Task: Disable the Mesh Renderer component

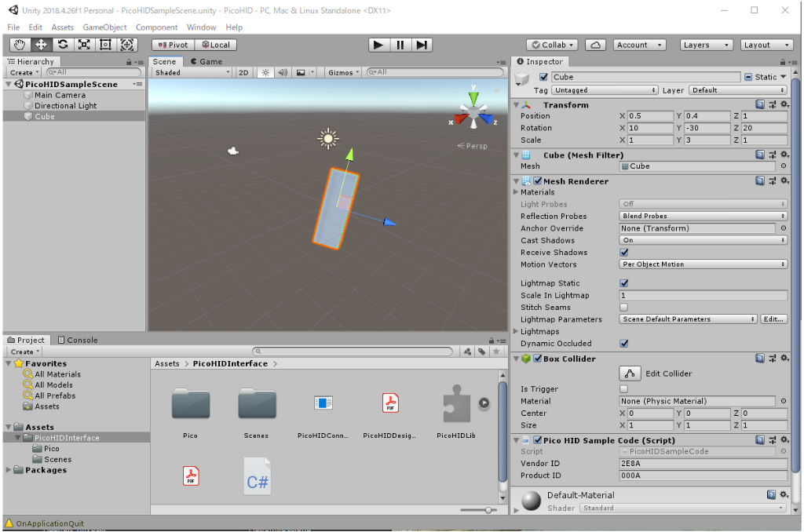Action: (x=538, y=181)
